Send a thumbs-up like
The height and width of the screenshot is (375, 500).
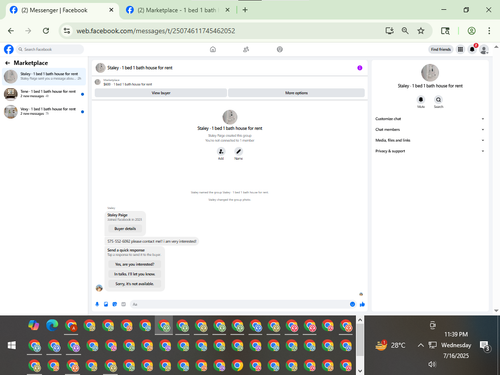(362, 304)
